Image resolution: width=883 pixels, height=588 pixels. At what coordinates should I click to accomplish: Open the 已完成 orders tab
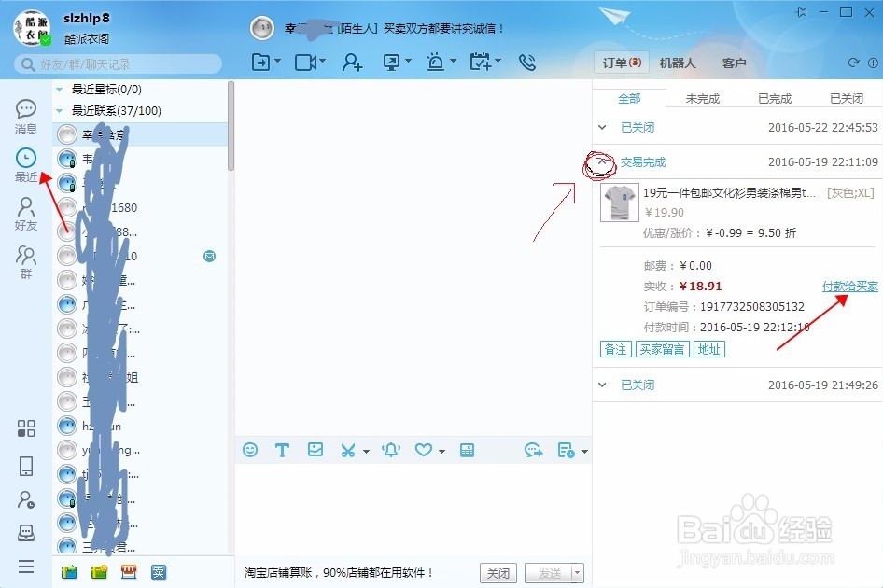point(774,97)
